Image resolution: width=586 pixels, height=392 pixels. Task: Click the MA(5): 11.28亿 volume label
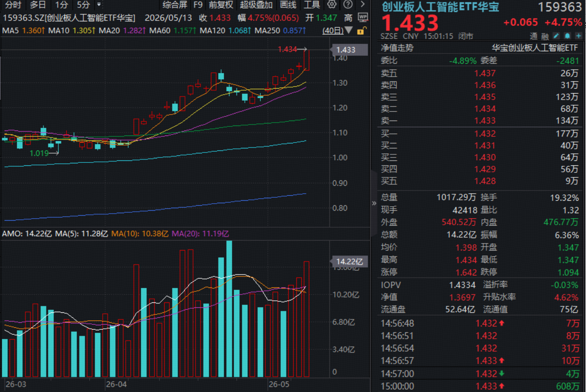coord(81,234)
